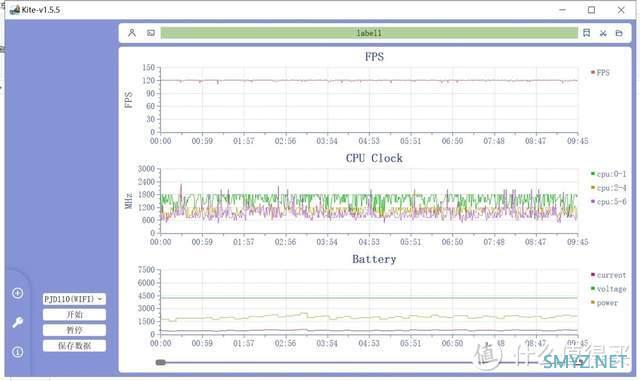Viewport: 640px width, 381px height.
Task: Click the Kite app icon in title bar
Action: pos(15,10)
